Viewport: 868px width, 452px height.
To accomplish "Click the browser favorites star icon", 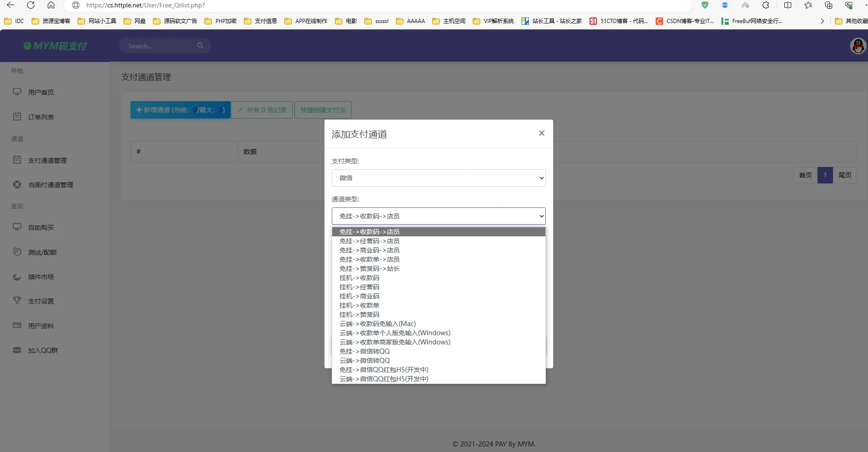I will [808, 5].
